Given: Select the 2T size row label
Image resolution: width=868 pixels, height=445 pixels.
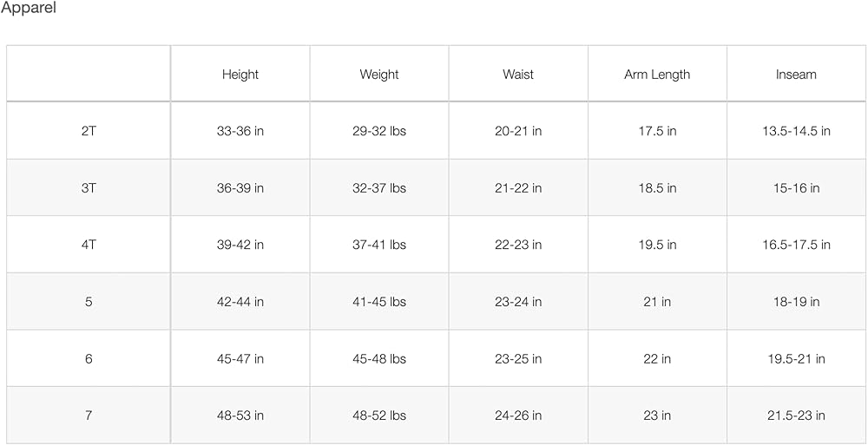Looking at the screenshot, I should 89,131.
